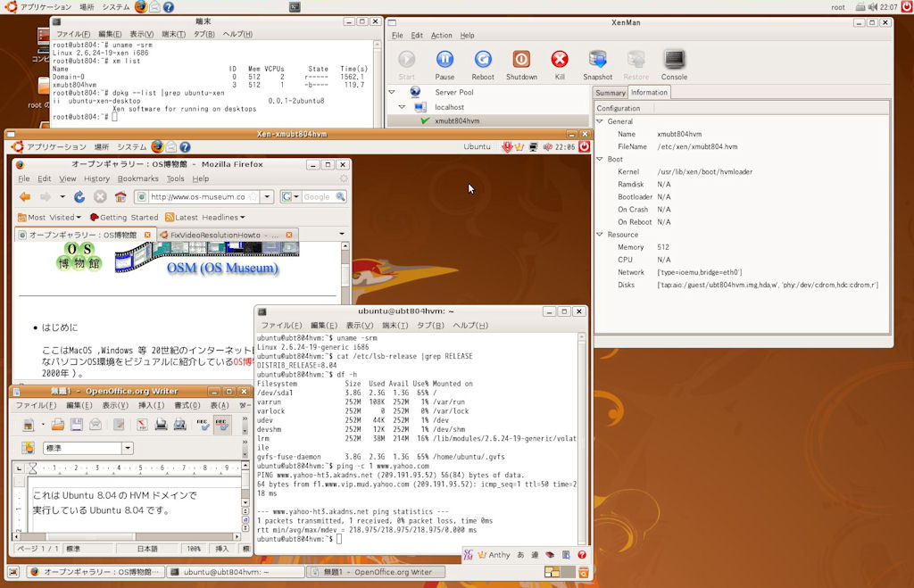This screenshot has width=914, height=588.
Task: Select the xmubt804hvm domain in XenMan tree
Action: tap(457, 120)
